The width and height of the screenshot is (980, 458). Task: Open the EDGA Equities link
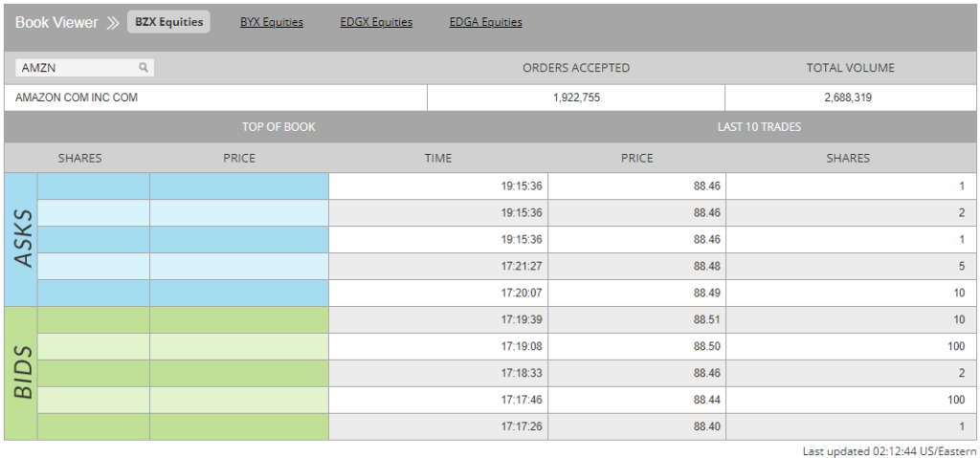pos(485,22)
